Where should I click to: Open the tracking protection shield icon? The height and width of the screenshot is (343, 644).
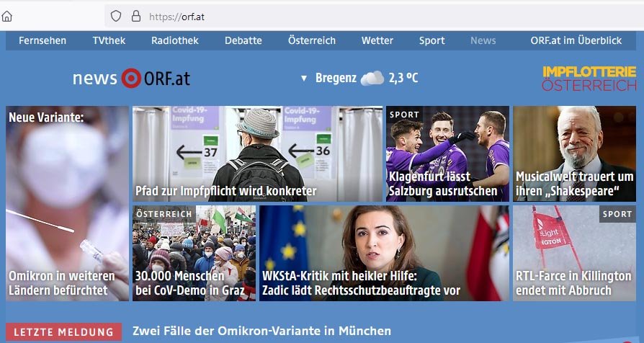pos(116,17)
